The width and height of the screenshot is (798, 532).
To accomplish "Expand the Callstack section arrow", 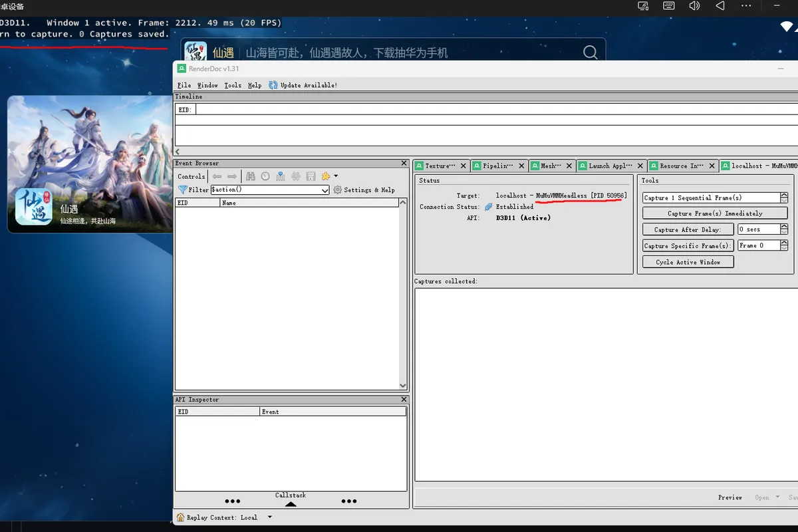I will 291,503.
